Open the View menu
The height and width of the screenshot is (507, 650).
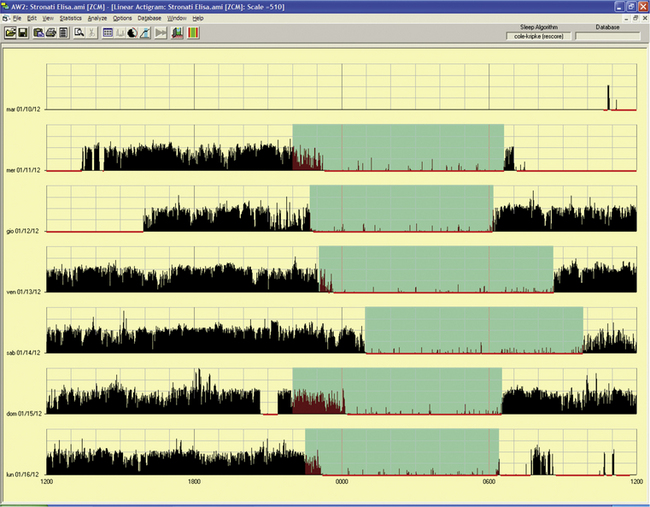[48, 18]
